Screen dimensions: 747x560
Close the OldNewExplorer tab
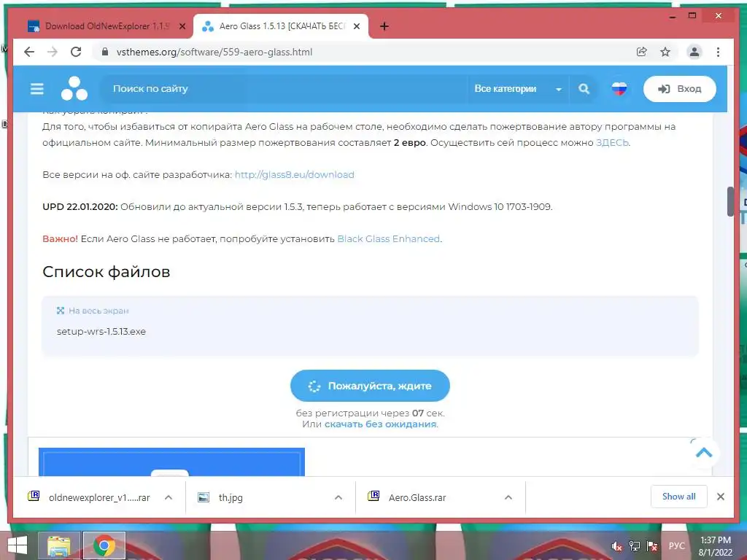(182, 27)
